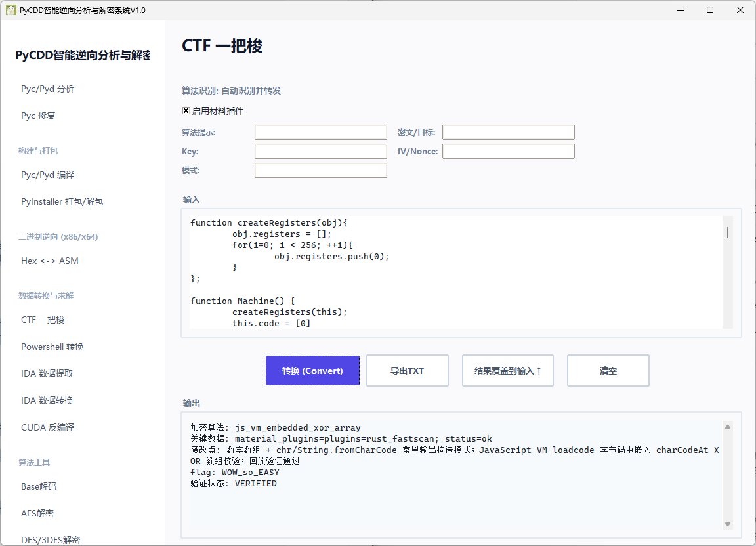Image resolution: width=756 pixels, height=546 pixels.
Task: Click the PyCDD app icon in title bar
Action: tap(10, 10)
